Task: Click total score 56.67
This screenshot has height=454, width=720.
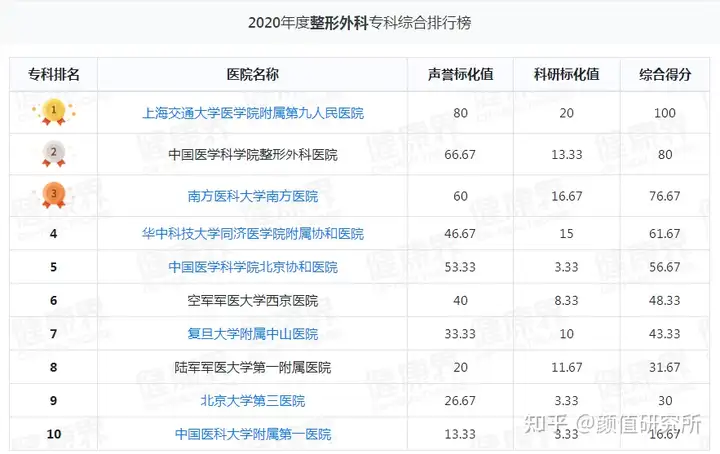Action: point(665,267)
